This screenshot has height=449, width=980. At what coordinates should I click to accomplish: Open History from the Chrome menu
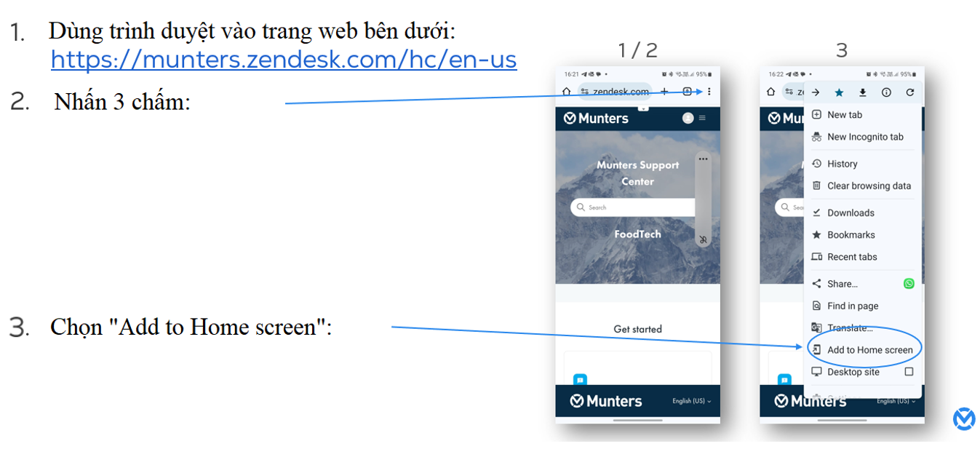point(842,164)
